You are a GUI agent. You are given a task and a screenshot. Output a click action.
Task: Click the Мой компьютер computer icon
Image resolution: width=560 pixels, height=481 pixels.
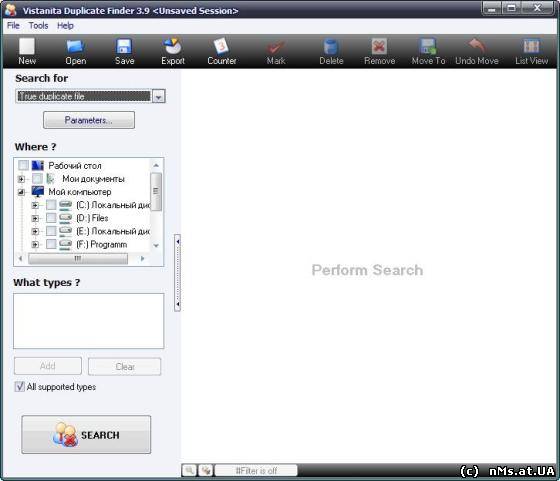[x=38, y=191]
